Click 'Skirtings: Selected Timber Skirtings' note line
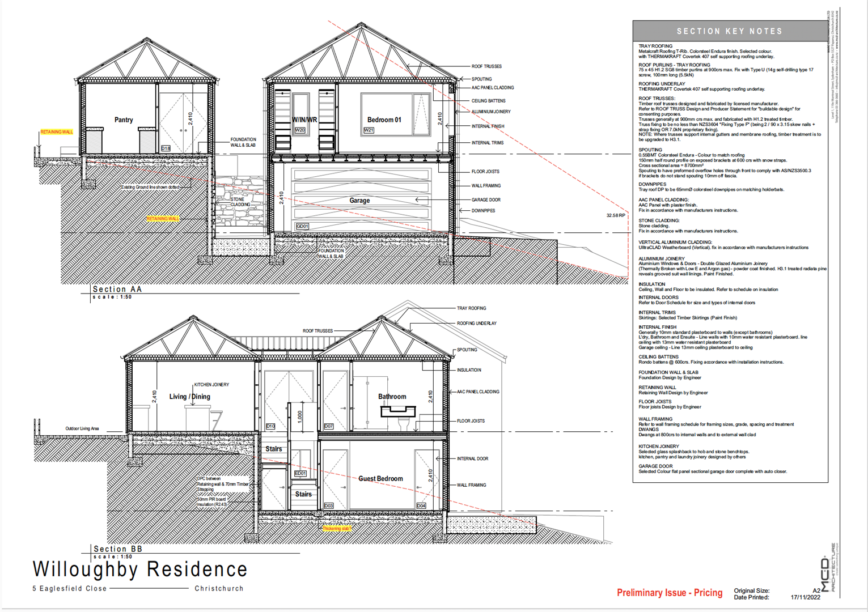Screen dimensions: 868x612 tap(688, 318)
